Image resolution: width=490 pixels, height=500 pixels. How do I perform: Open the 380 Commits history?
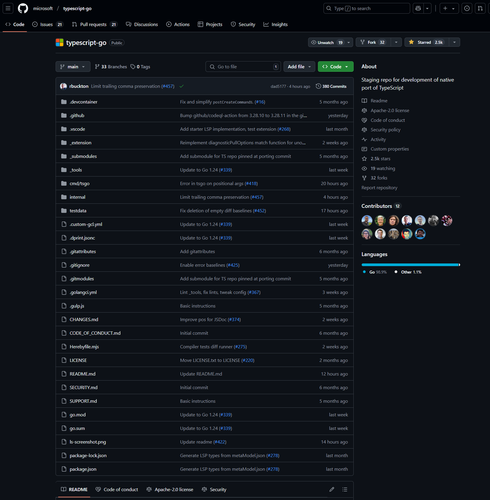[331, 86]
